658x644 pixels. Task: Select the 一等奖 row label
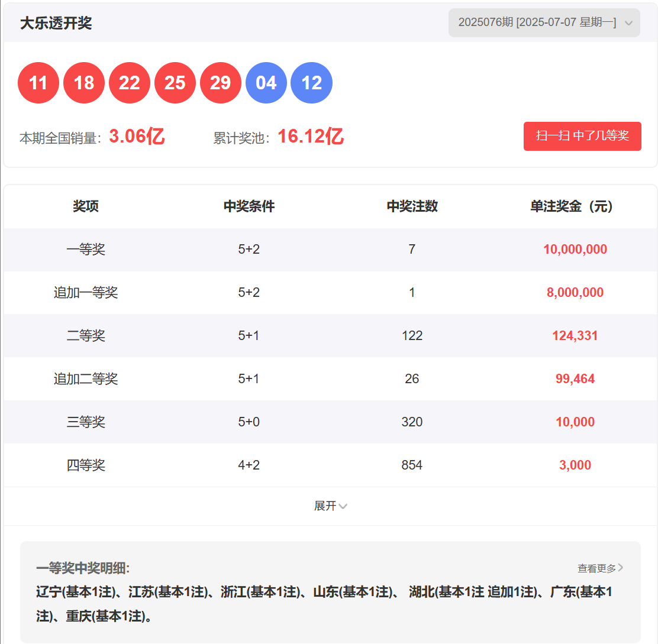click(86, 249)
